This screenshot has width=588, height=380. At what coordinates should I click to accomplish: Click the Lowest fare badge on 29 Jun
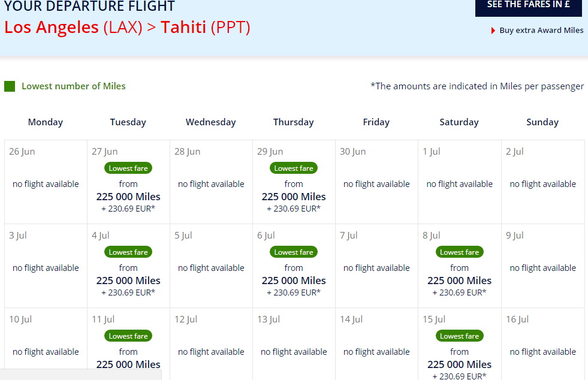pyautogui.click(x=294, y=168)
